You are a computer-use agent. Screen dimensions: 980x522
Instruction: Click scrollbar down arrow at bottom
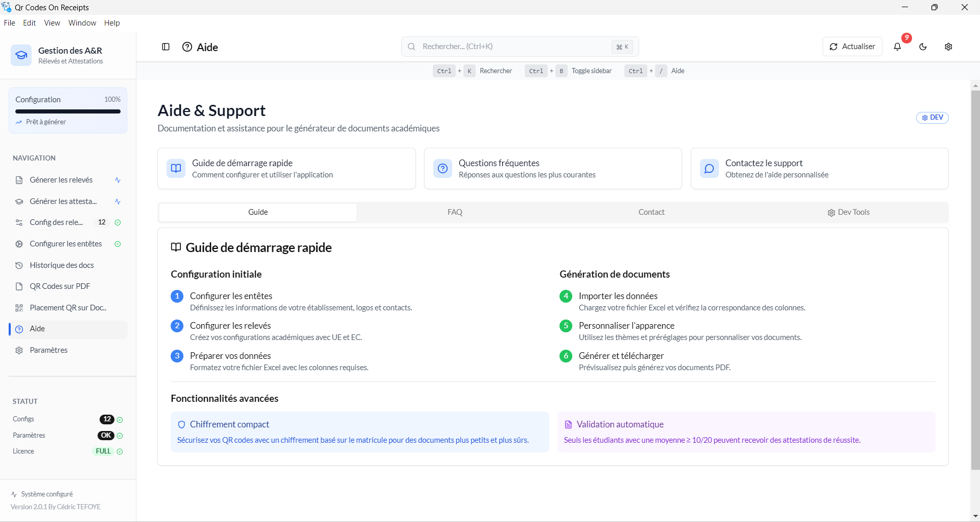tap(975, 516)
